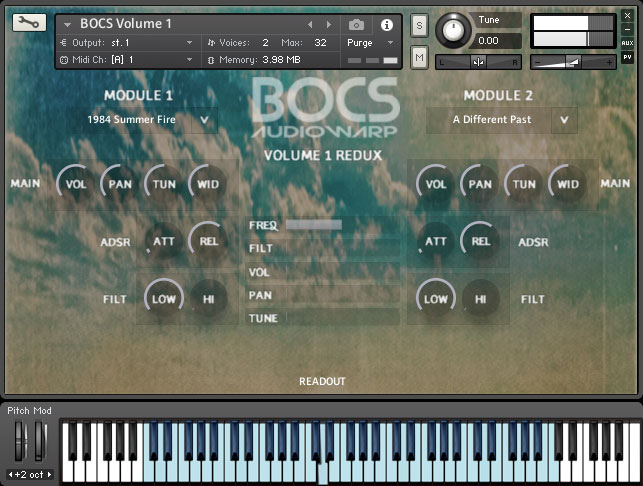Screen dimensions: 643x486
Task: Open the Midi Ch channel dropdown
Action: [x=189, y=60]
